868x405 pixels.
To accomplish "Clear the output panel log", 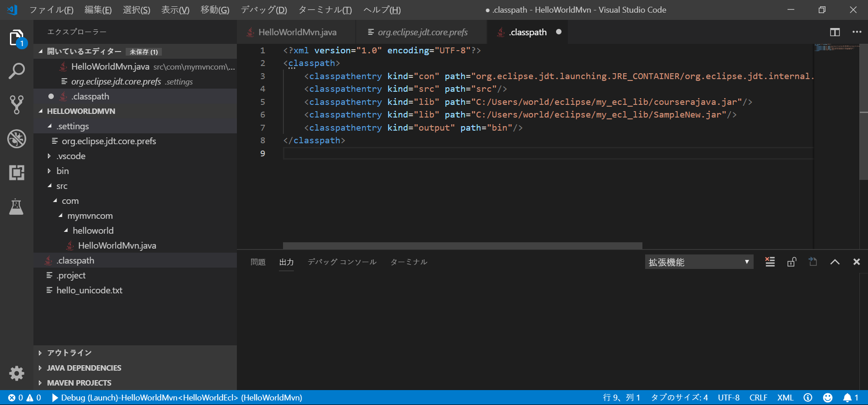I will 770,262.
